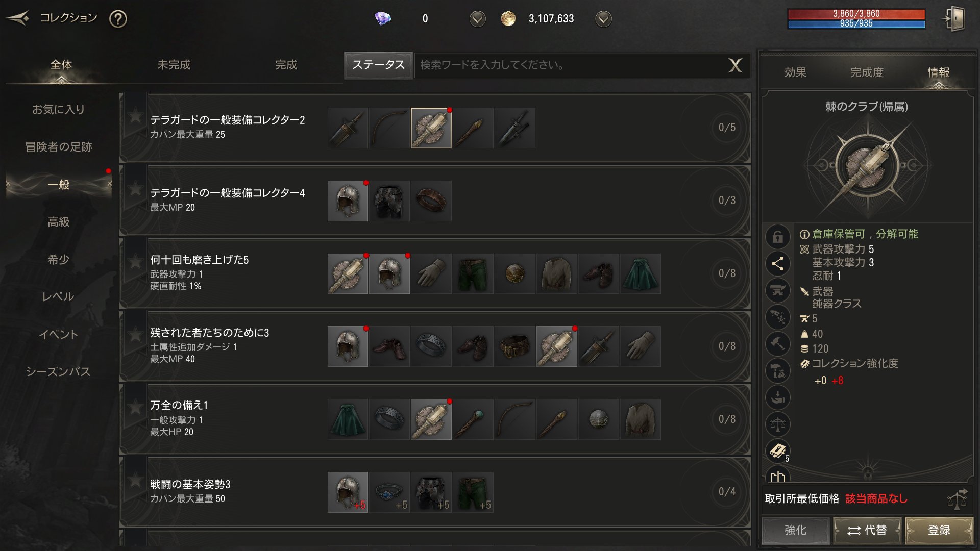Toggle favorite star for 万全の備え1
This screenshot has width=980, height=551.
click(135, 408)
